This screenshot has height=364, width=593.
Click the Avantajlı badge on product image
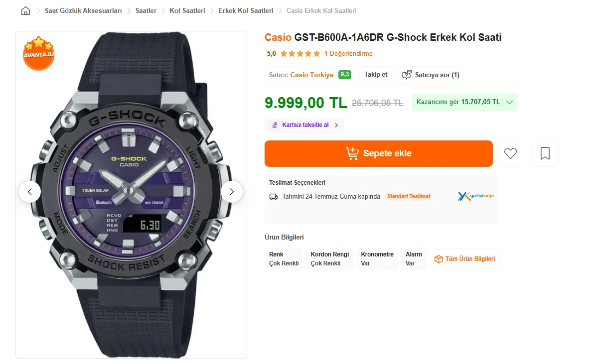tap(38, 53)
